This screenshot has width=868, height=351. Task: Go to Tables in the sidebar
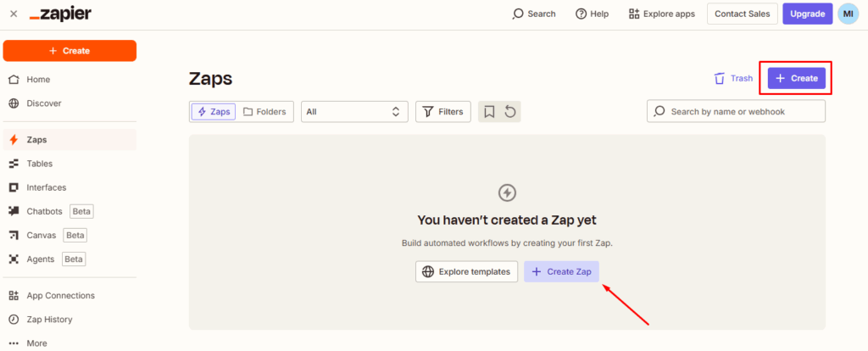tap(39, 164)
